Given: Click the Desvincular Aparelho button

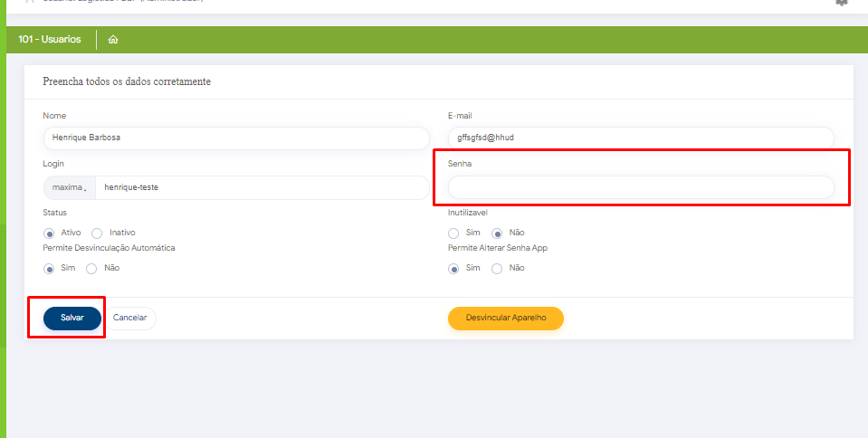Looking at the screenshot, I should point(506,319).
